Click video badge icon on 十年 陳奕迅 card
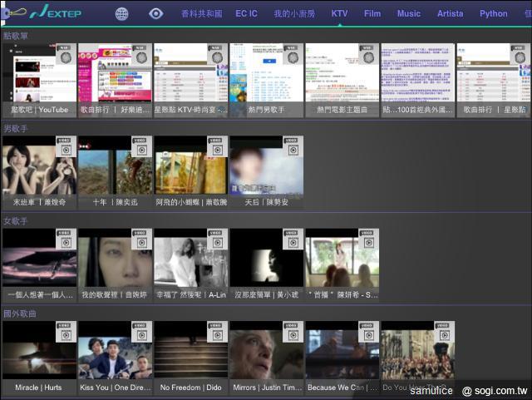532x400 pixels. (141, 146)
